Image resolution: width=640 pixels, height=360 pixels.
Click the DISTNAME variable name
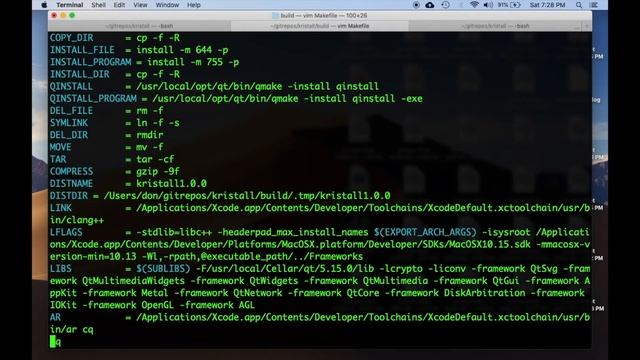pos(71,184)
